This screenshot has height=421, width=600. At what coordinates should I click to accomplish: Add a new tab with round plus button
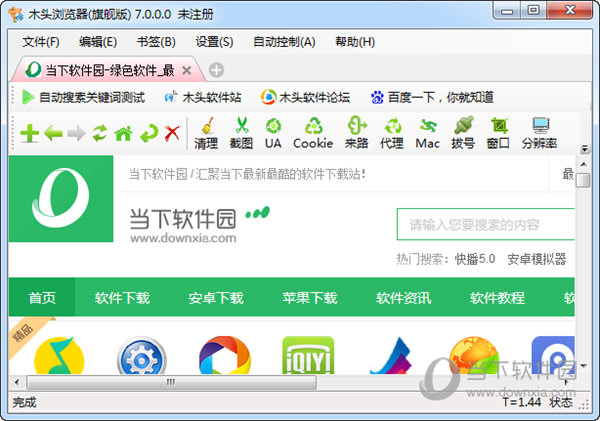click(x=217, y=70)
